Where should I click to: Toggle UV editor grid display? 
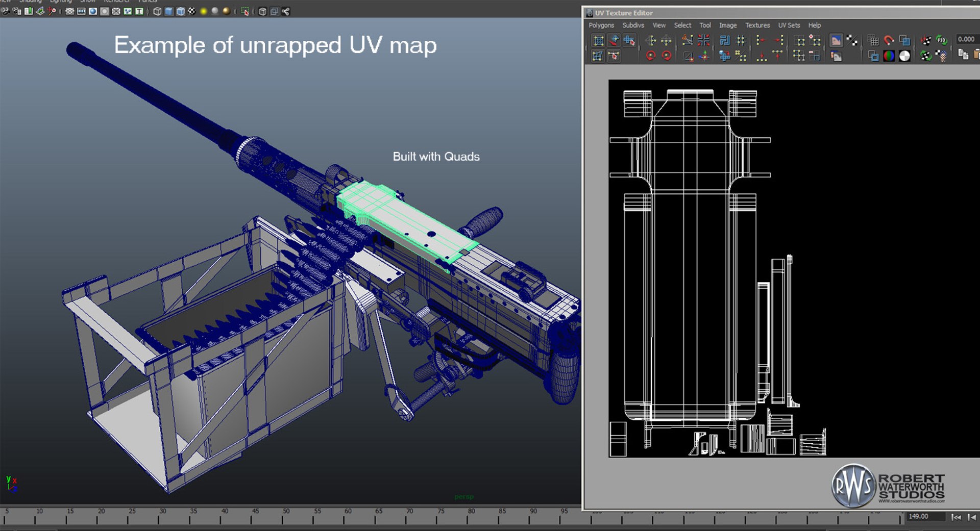873,40
